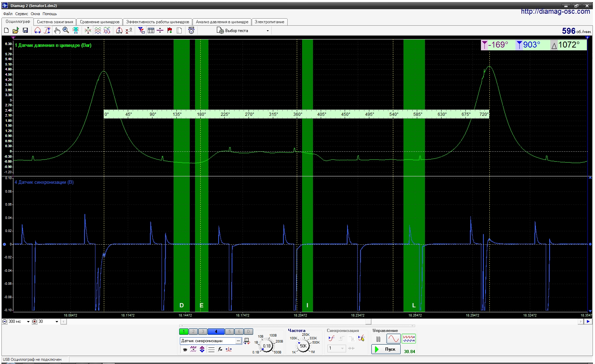Toggle channel visibility eye icon
Viewport: 595px width, 364px height.
click(185, 349)
